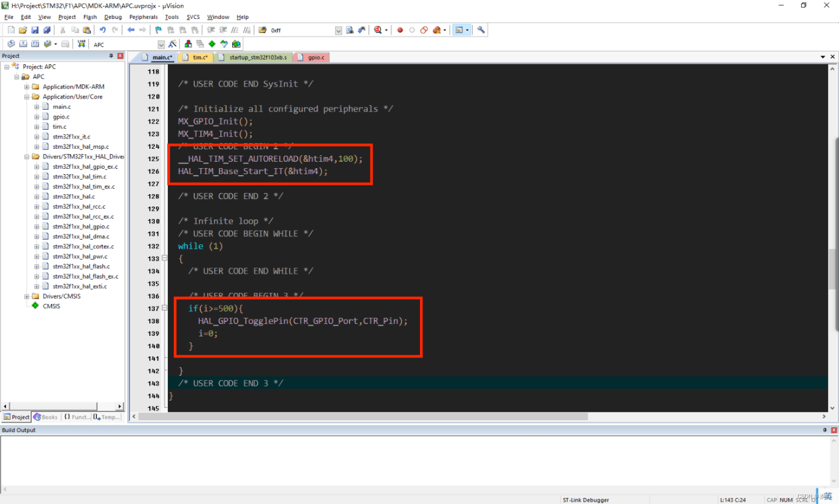Open Manage Project Items icon
The image size is (839, 504).
click(x=188, y=44)
